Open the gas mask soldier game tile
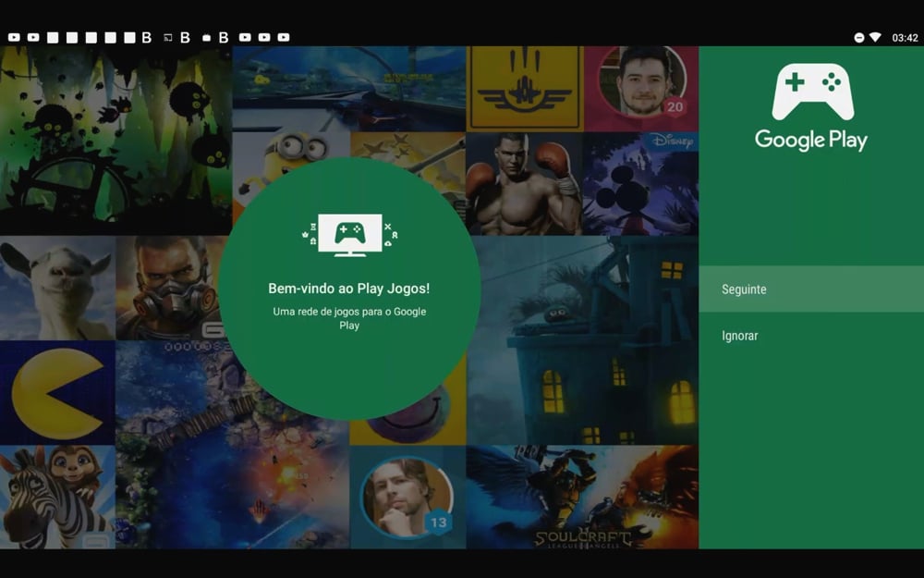Viewport: 924px width, 578px height. point(168,288)
